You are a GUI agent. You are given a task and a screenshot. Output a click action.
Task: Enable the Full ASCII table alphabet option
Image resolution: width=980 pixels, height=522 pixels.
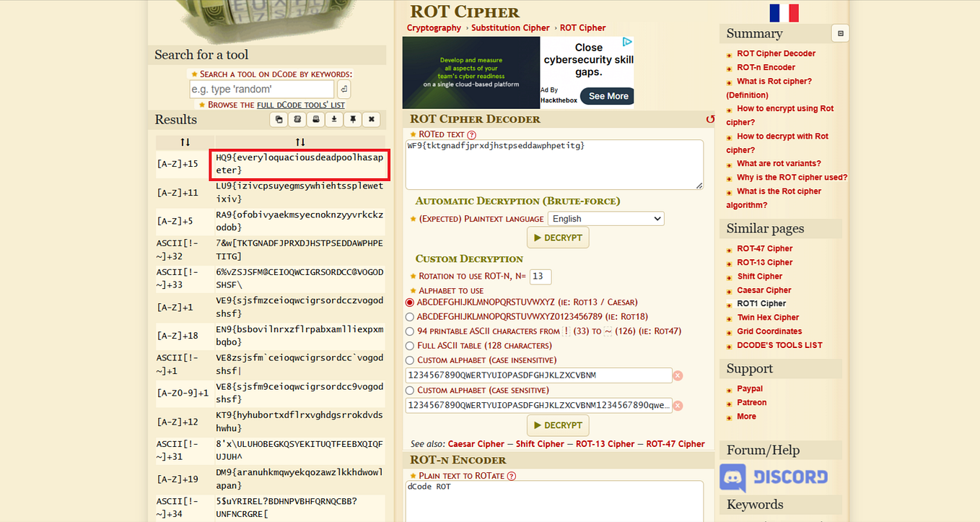pyautogui.click(x=410, y=345)
